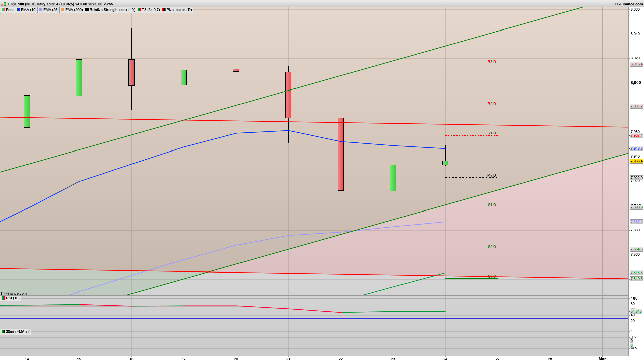Click the blue EMA (10) color icon
This screenshot has height=362, width=644.
point(18,10)
